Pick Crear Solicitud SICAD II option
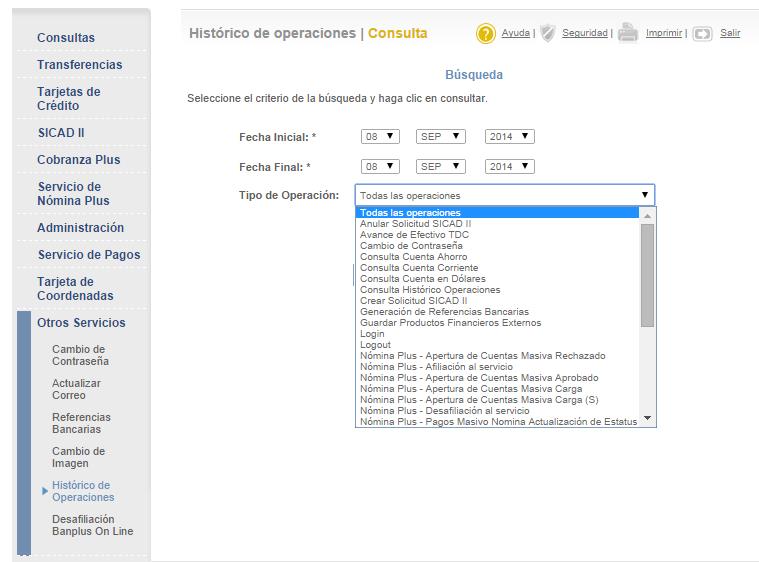The height and width of the screenshot is (562, 759). pos(497,301)
